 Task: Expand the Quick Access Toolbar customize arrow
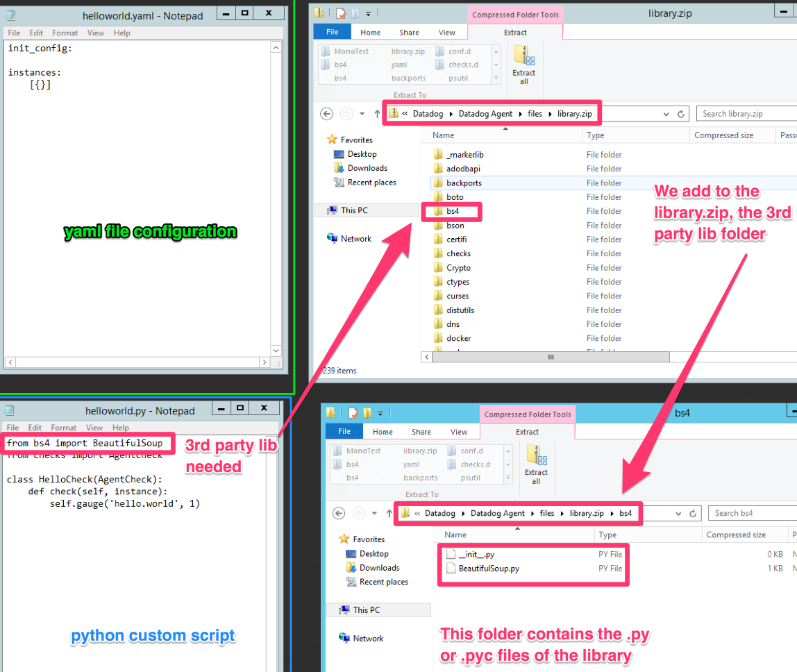(x=369, y=12)
